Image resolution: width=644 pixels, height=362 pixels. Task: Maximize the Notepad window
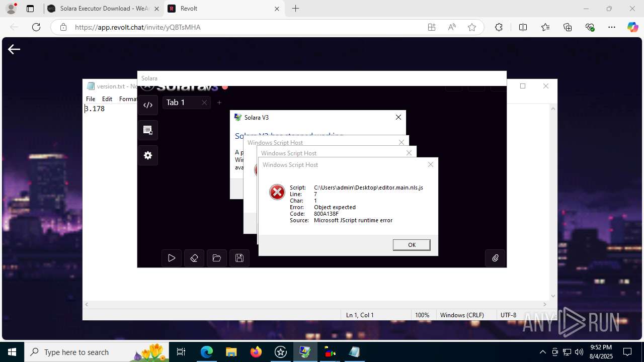pos(523,86)
